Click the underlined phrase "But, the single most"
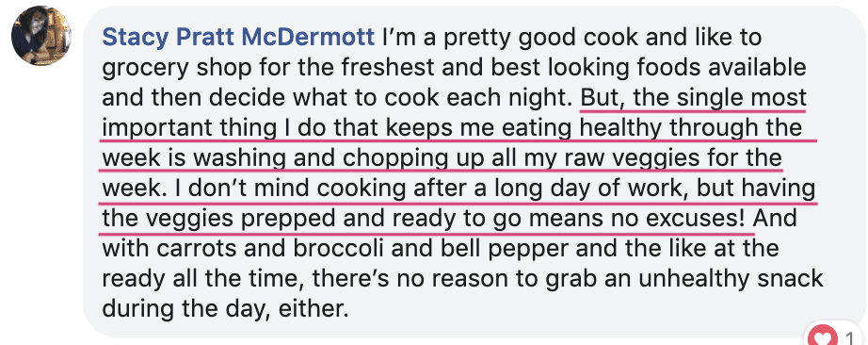This screenshot has width=868, height=345. (x=693, y=98)
